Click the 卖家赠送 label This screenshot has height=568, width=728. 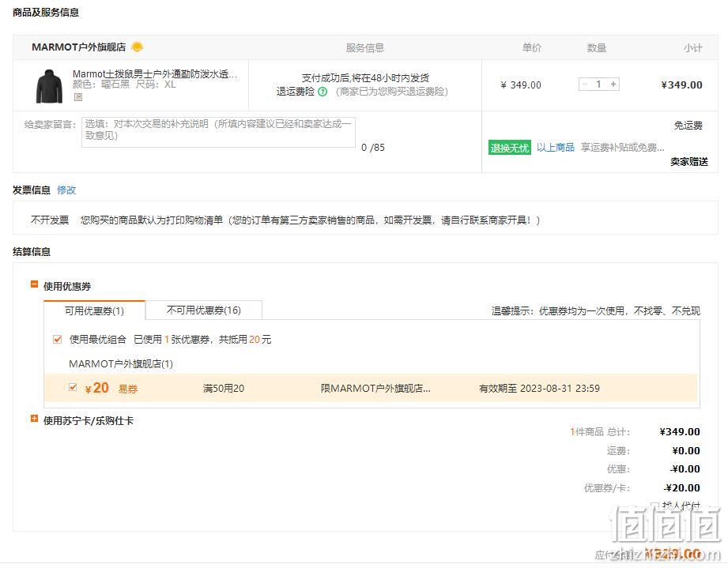click(x=689, y=161)
